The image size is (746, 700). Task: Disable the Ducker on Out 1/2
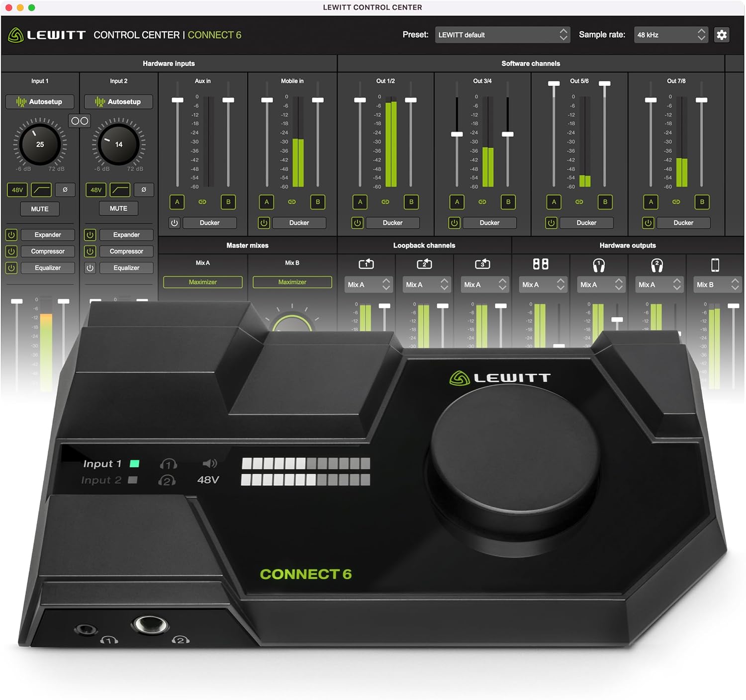click(359, 223)
